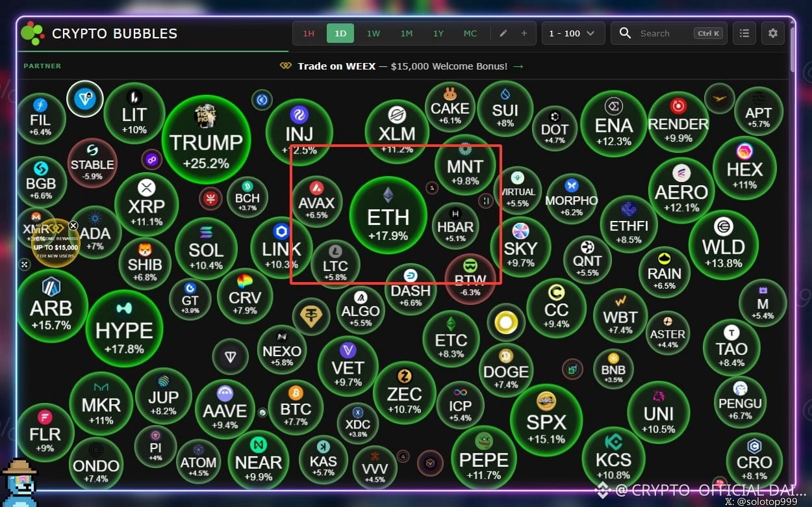
Task: Close the WEEX rewards popup
Action: [x=73, y=226]
